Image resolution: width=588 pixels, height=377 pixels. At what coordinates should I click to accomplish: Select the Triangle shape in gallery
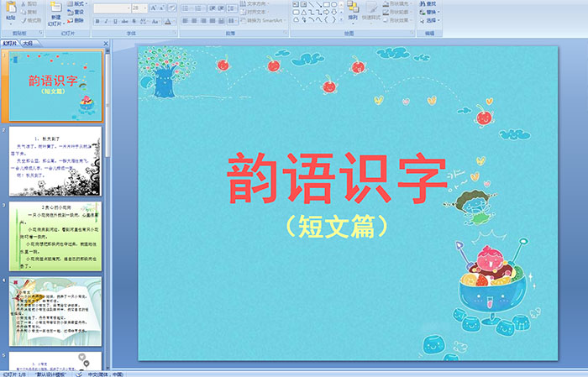click(x=304, y=13)
